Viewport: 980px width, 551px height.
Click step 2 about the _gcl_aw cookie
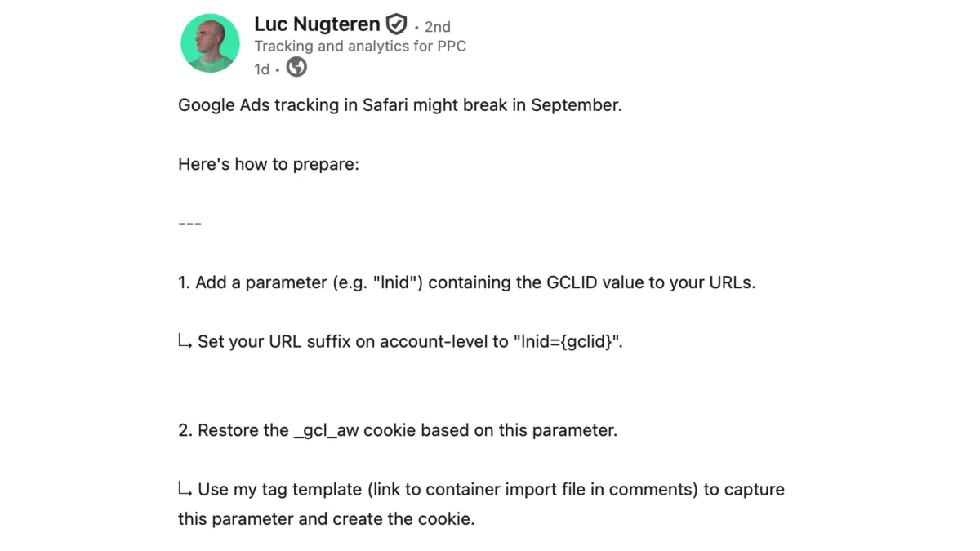[399, 430]
